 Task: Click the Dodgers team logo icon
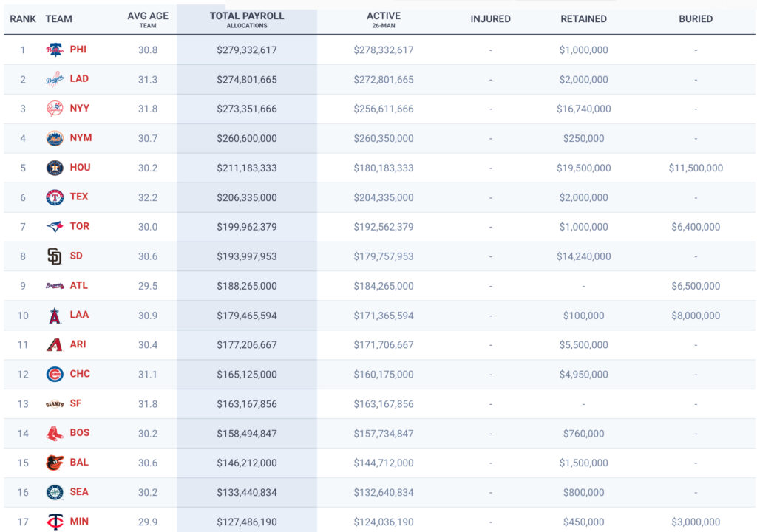click(55, 79)
